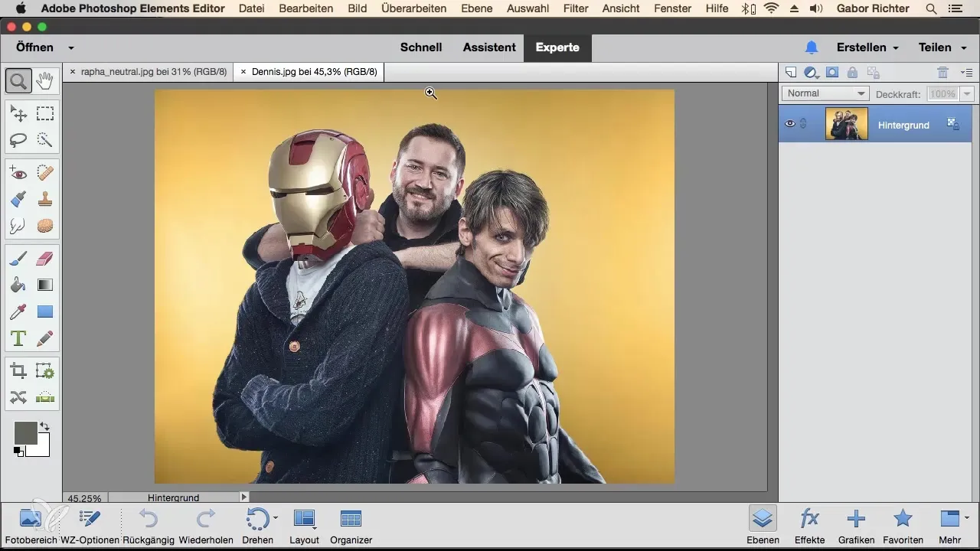Screen dimensions: 980x551
Task: Select the Red Eye Removal tool
Action: 18,174
